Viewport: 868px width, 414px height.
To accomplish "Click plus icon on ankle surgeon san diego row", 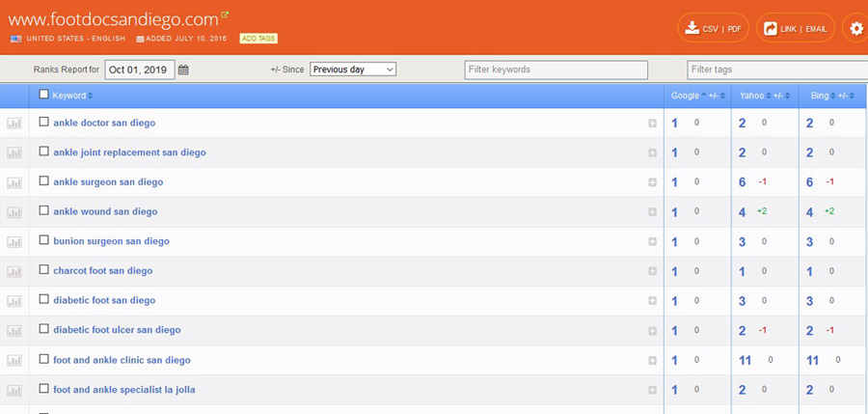I will 653,182.
